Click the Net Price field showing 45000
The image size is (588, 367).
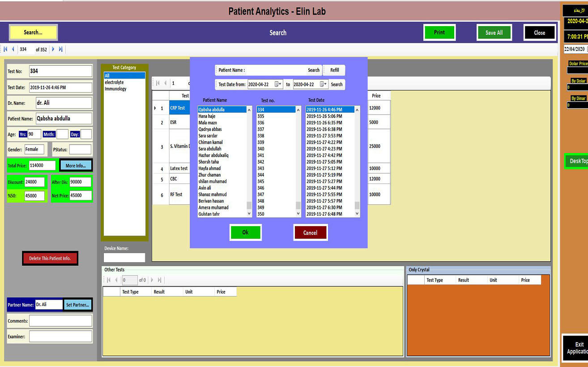tap(81, 195)
